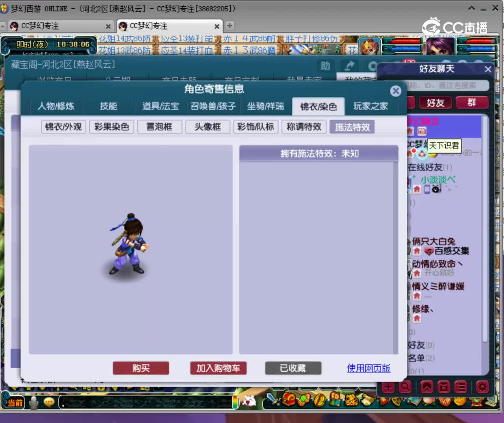Show the 头像框 sub-category
Viewport: 504px width, 423px height.
coord(208,127)
